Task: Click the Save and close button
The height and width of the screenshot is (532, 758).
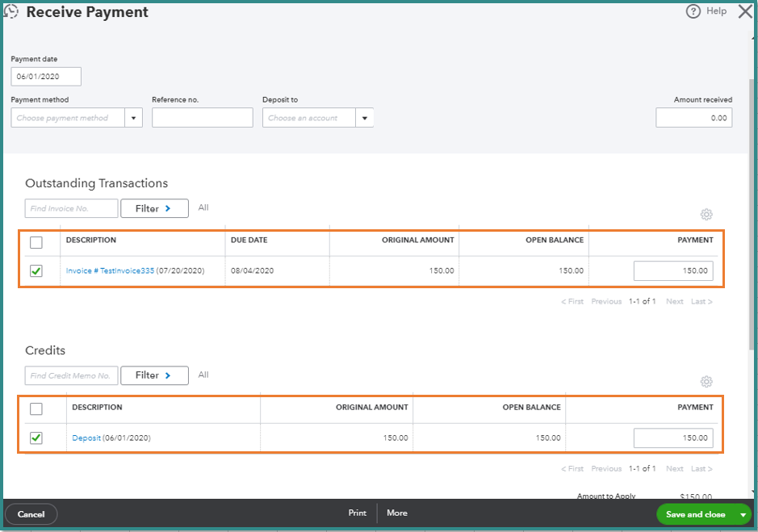Action: click(x=696, y=514)
